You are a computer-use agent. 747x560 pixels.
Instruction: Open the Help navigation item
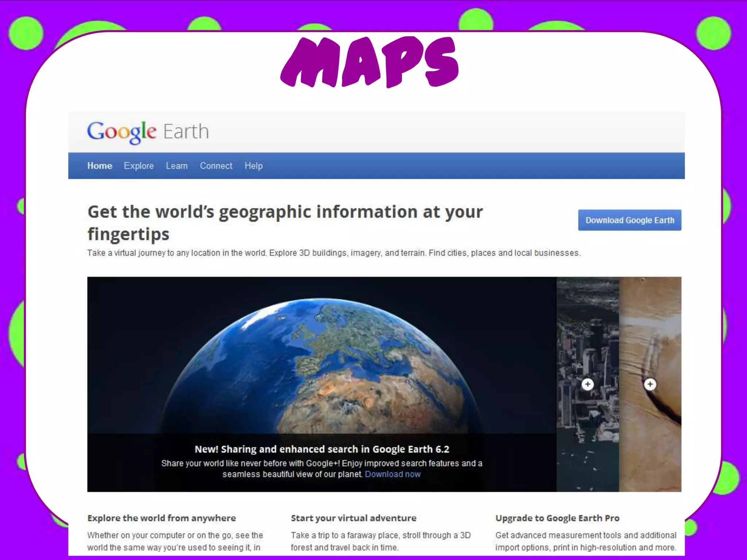[x=253, y=166]
